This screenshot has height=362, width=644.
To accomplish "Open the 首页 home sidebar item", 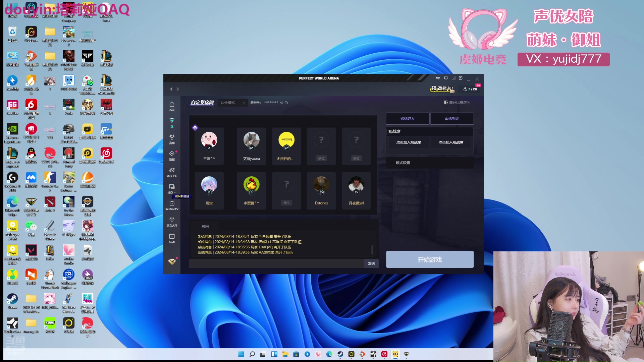I will (172, 106).
